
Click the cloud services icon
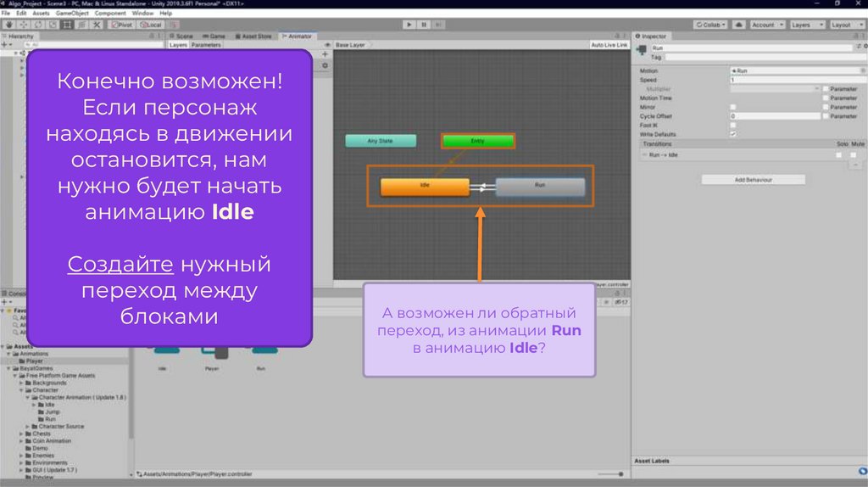pyautogui.click(x=739, y=25)
